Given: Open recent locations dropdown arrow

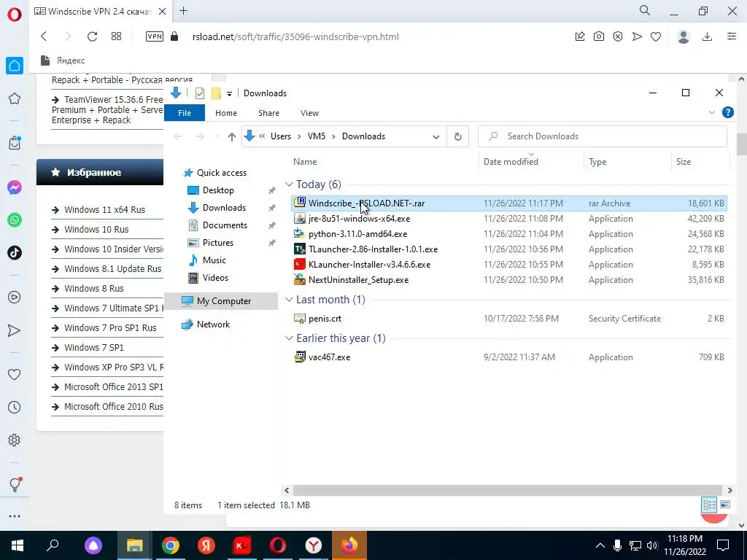Looking at the screenshot, I should click(217, 136).
